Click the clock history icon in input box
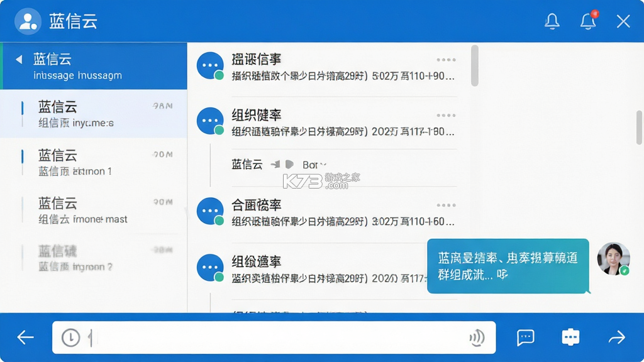 [70, 337]
